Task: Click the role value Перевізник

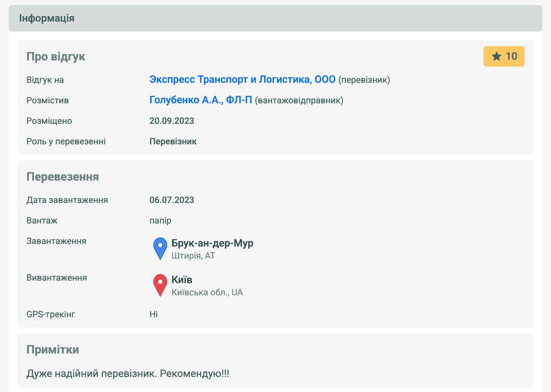Action: [173, 141]
